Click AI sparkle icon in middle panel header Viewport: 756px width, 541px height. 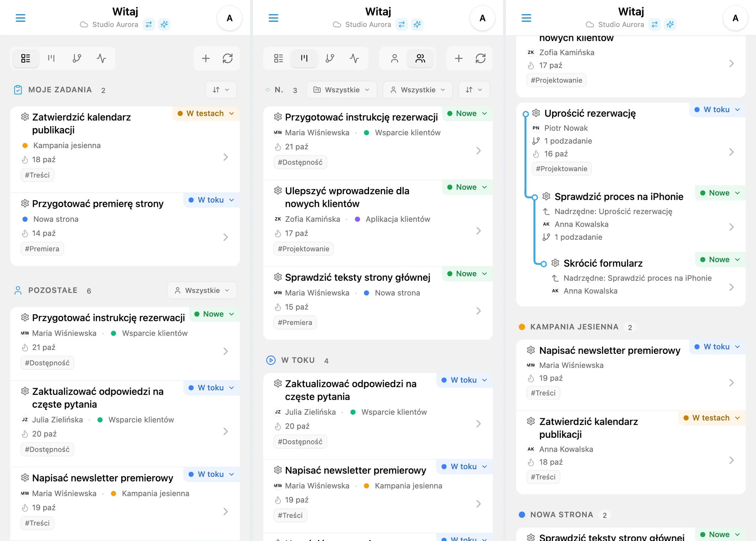coord(417,24)
